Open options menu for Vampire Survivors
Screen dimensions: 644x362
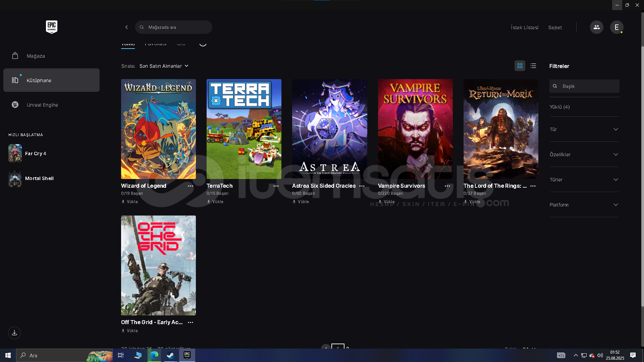click(x=447, y=186)
